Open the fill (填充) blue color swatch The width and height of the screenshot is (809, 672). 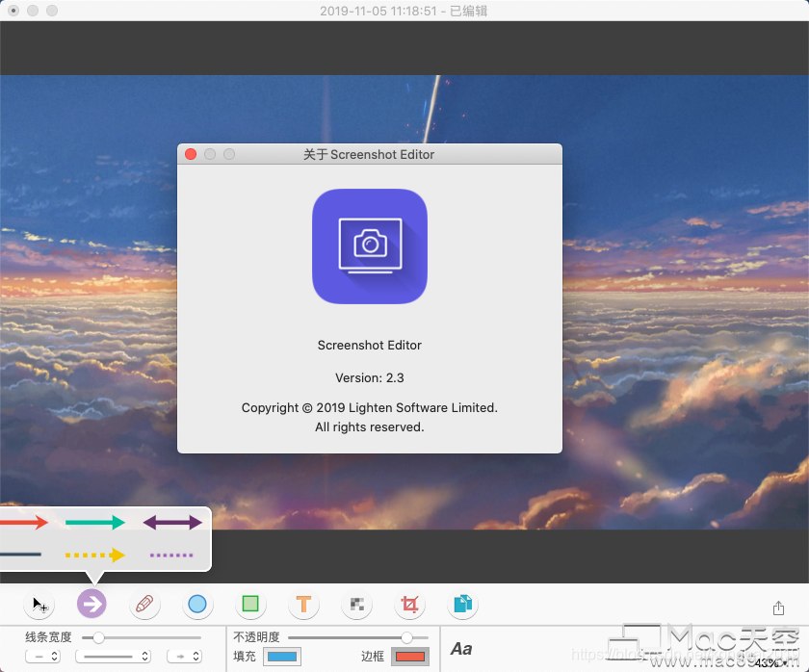[282, 657]
